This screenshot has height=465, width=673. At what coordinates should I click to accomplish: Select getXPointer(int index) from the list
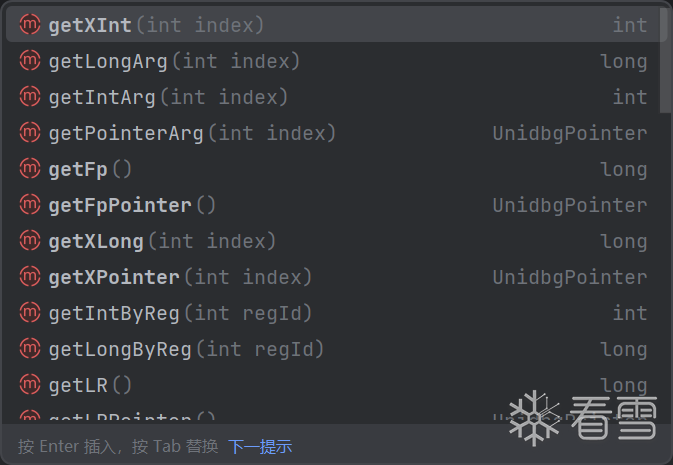click(180, 277)
